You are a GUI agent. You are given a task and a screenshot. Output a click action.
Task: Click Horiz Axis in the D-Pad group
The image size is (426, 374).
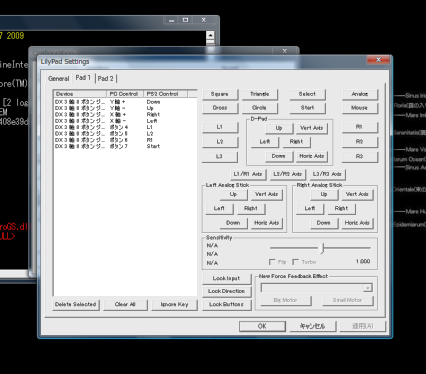[312, 156]
